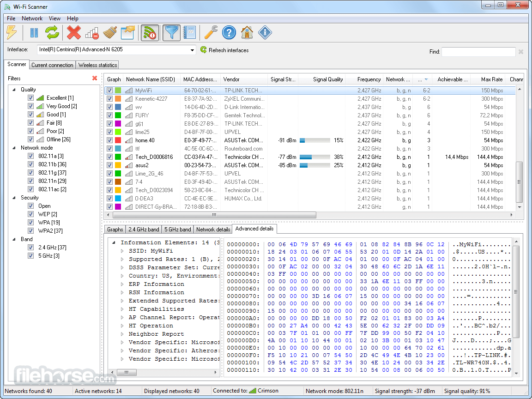Click the hex view vertical scrollbar
The image size is (532, 399).
click(516, 292)
